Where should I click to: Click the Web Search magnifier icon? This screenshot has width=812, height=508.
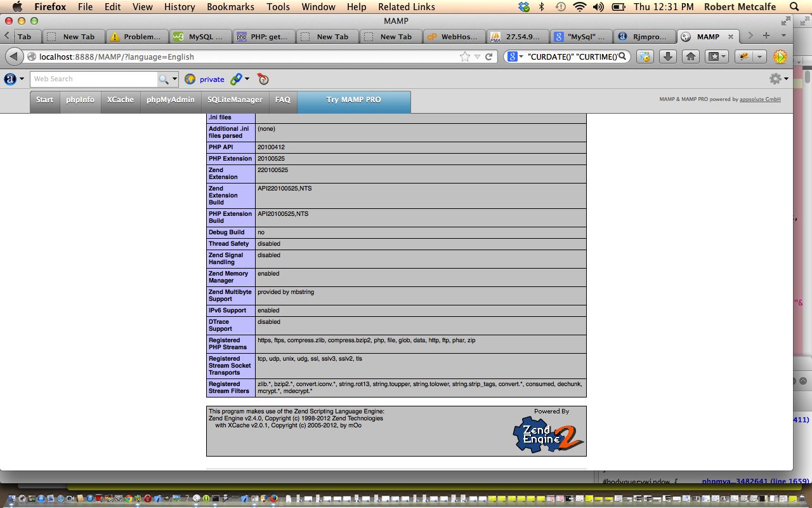tap(164, 79)
